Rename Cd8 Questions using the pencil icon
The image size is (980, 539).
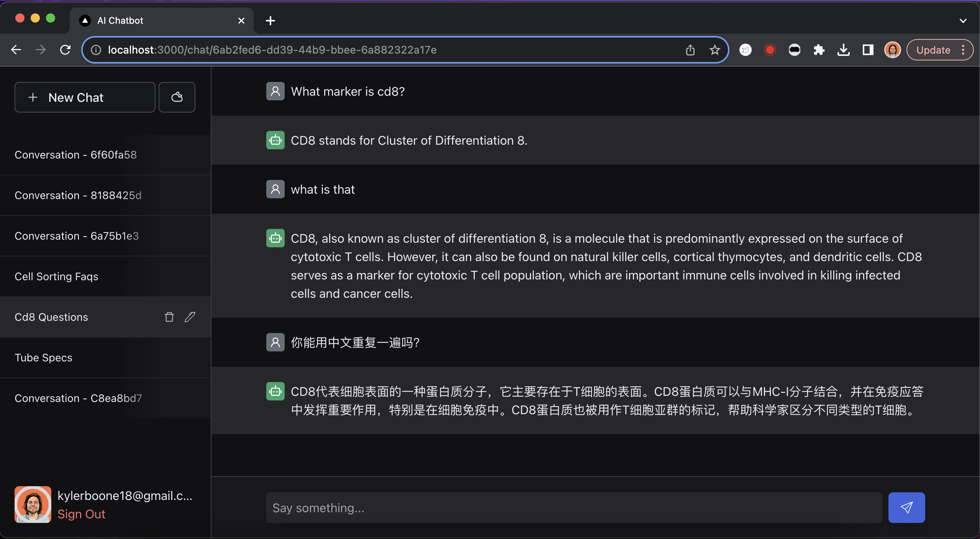(190, 317)
